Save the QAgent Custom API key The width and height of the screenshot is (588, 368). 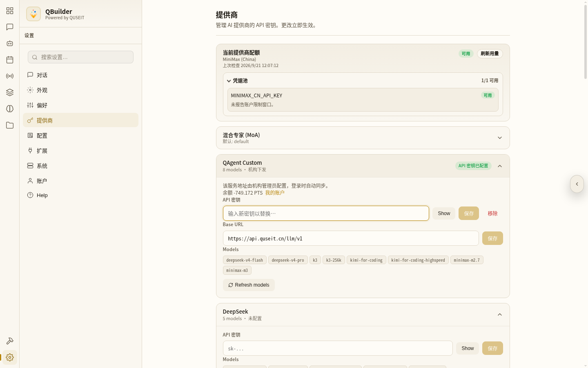coord(469,213)
